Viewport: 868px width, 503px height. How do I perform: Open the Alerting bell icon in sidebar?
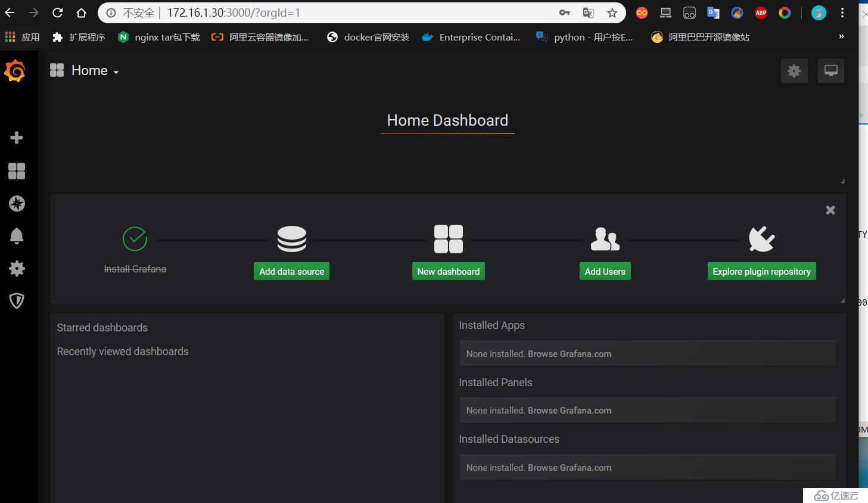[x=17, y=236]
